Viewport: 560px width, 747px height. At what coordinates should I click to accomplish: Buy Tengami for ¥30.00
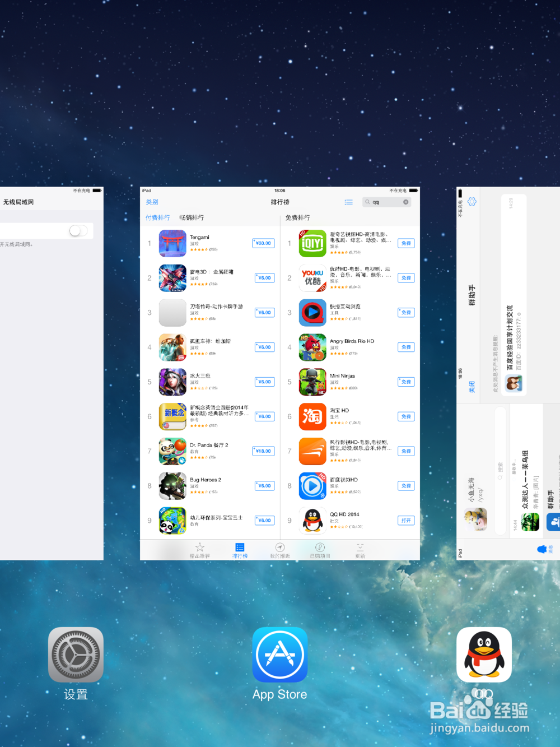coord(263,243)
